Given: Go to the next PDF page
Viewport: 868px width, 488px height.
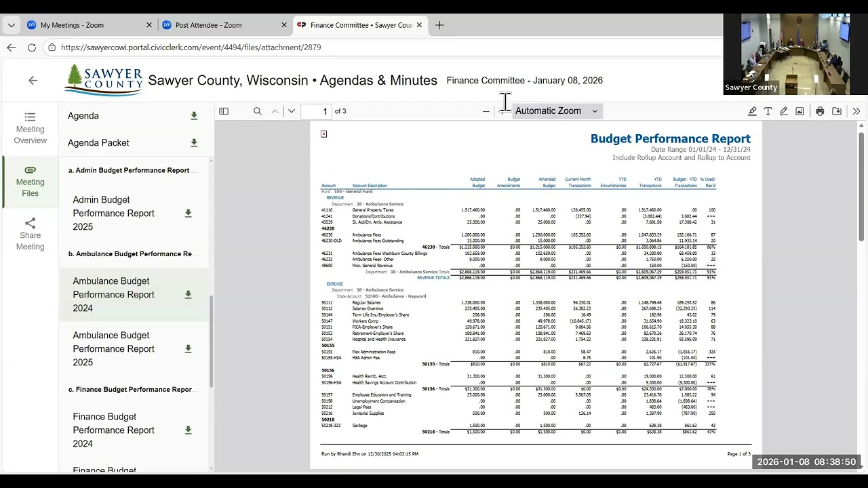Looking at the screenshot, I should click(292, 111).
